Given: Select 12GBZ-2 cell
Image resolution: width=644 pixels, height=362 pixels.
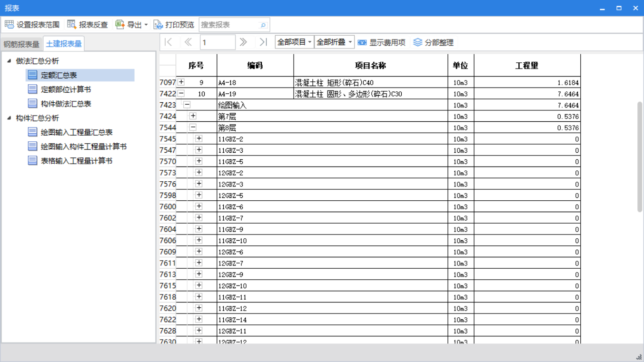Looking at the screenshot, I should pos(332,173).
